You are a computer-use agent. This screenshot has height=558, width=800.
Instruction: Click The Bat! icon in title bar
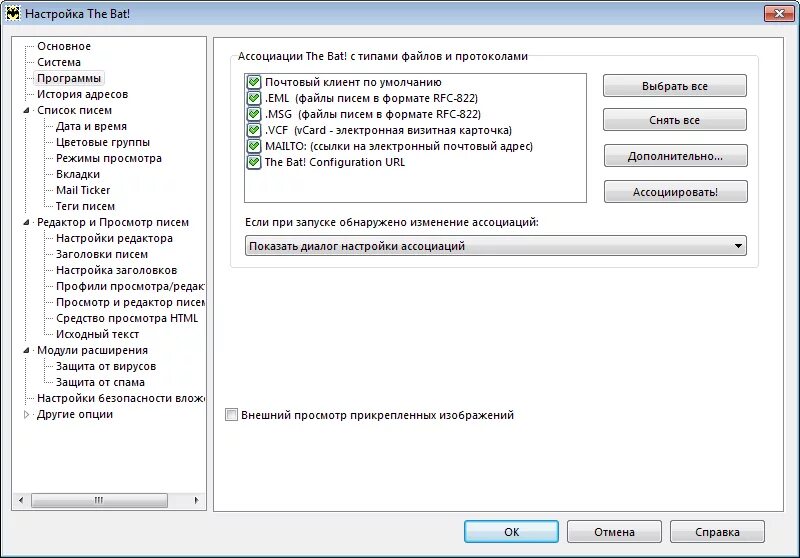13,13
